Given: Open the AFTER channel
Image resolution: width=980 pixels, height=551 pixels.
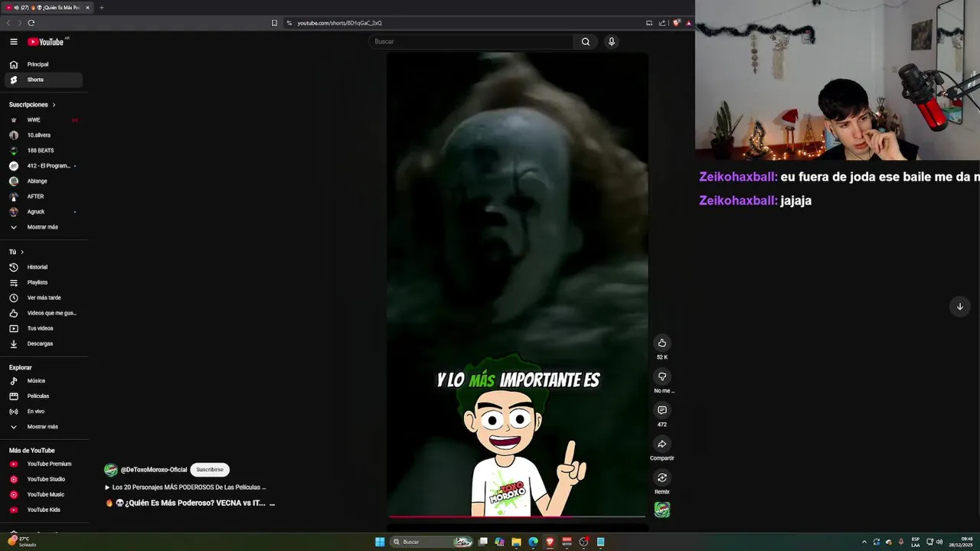Looking at the screenshot, I should click(x=44, y=197).
